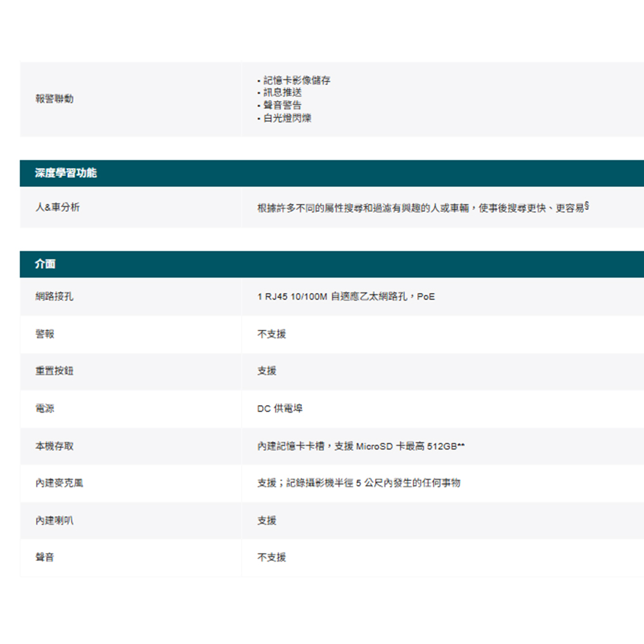The height and width of the screenshot is (644, 644).
Task: Select the 報警聯動 row label
Action: (x=54, y=99)
